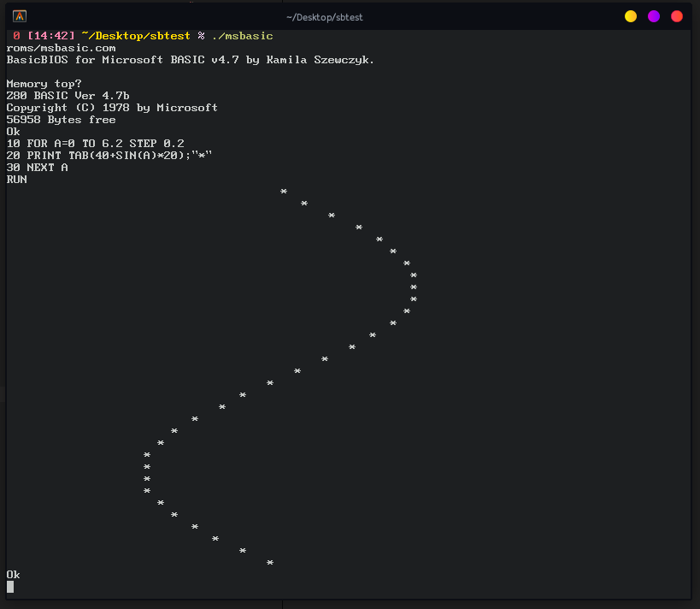Screen dimensions: 700x609
Task: Click the BasicBIOS for Microsoft BASIC line
Action: (x=191, y=60)
